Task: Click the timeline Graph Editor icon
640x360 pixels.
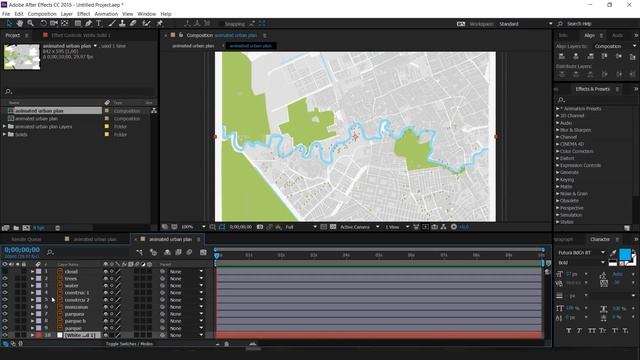Action: pyautogui.click(x=203, y=253)
